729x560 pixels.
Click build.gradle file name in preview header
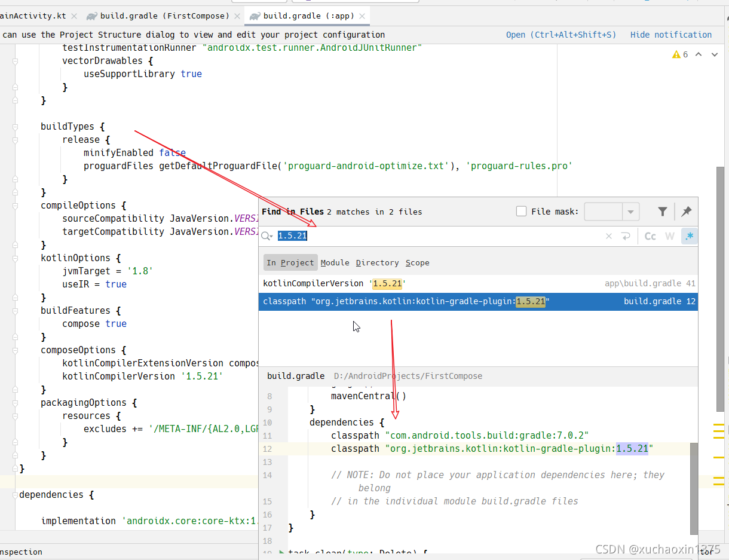coord(296,376)
